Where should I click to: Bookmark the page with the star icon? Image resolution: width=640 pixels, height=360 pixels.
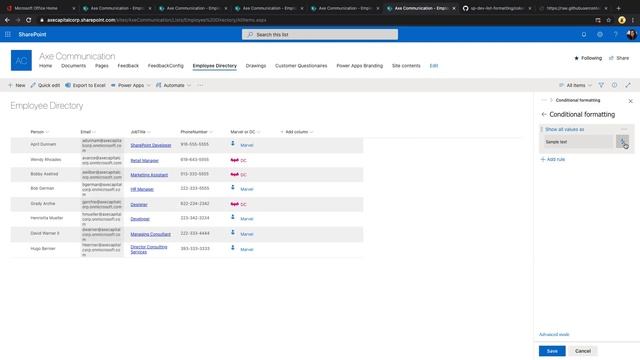point(609,20)
